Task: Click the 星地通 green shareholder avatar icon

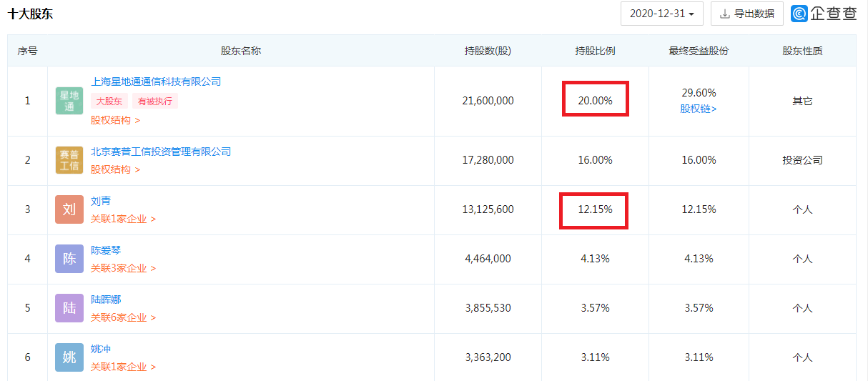Action: 69,101
